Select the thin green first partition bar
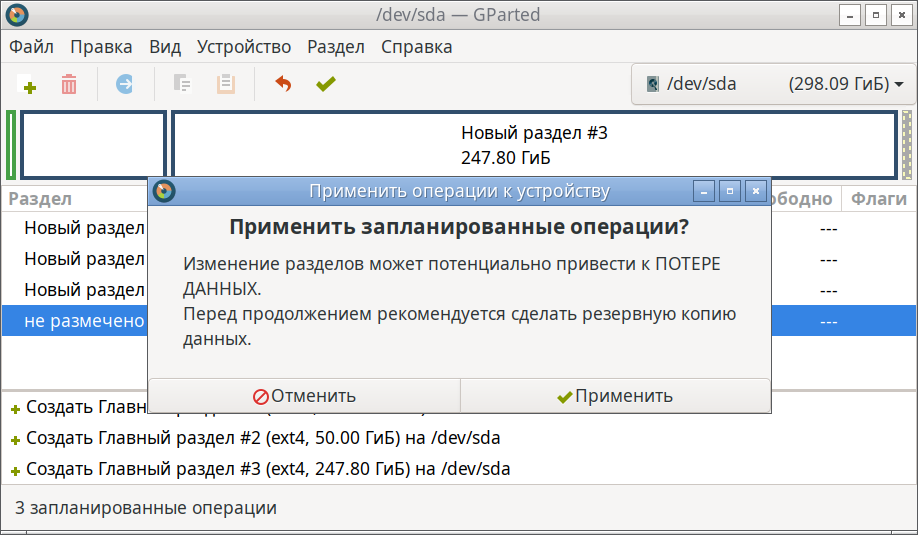 11,145
